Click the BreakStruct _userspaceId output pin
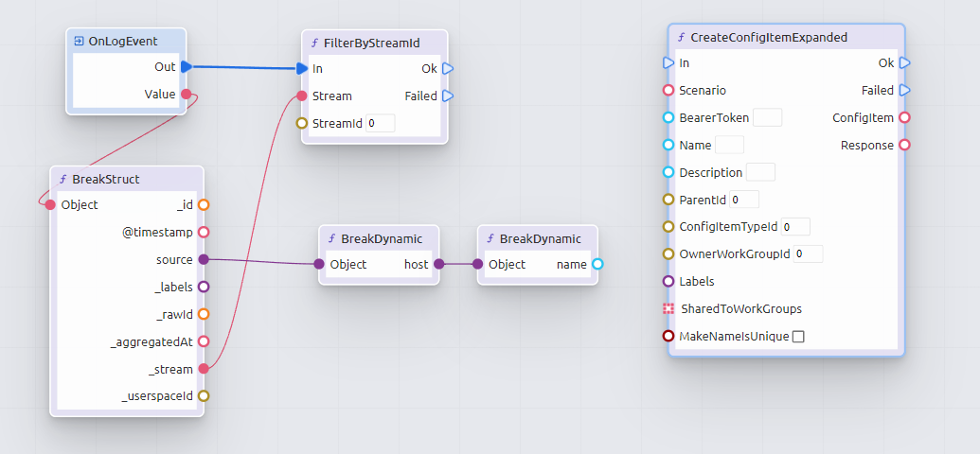The image size is (980, 454). [204, 396]
